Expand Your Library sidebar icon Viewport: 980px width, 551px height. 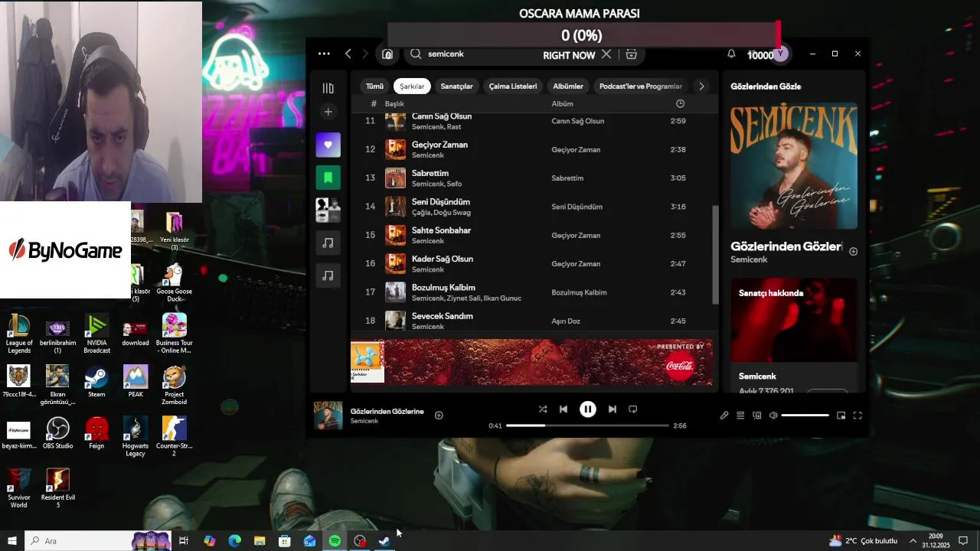(x=328, y=88)
